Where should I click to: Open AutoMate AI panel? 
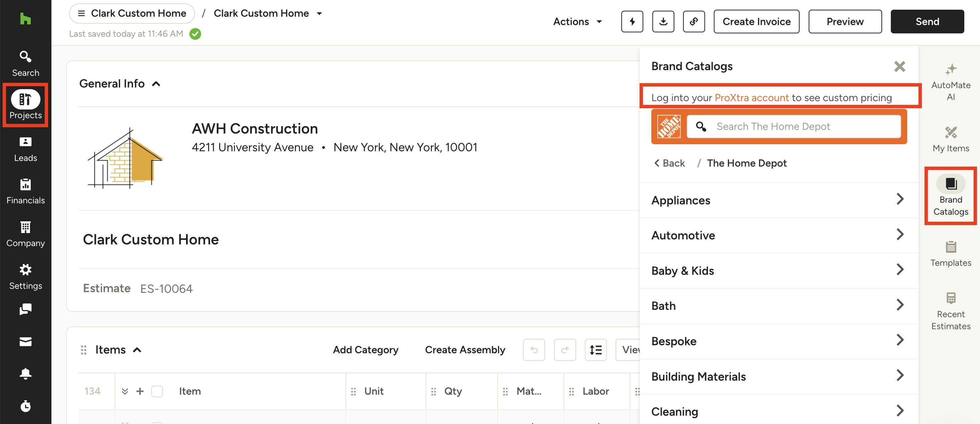951,82
